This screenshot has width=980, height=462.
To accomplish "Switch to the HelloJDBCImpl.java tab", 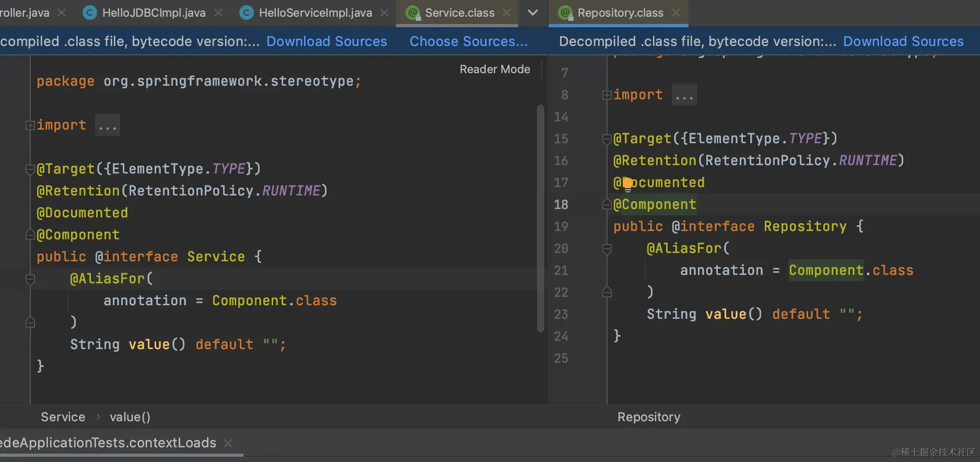I will (x=154, y=13).
